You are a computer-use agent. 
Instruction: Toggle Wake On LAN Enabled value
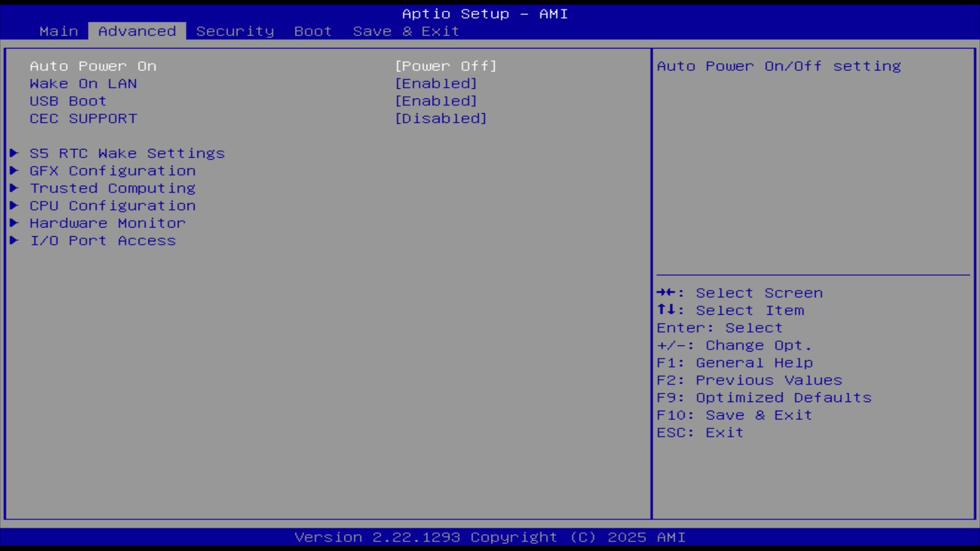click(435, 84)
